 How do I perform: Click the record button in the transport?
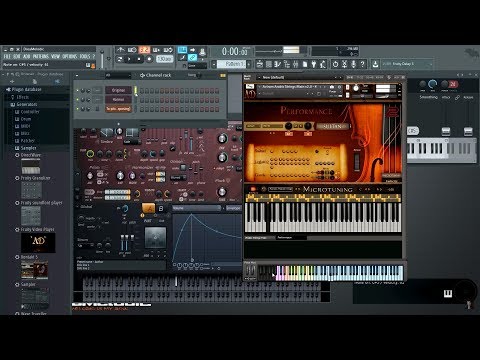pyautogui.click(x=149, y=59)
